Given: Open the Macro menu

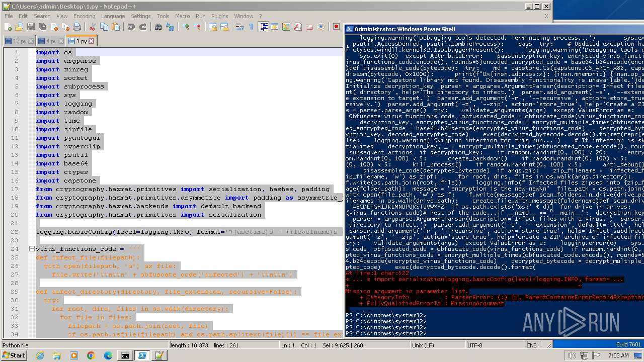Looking at the screenshot, I should pyautogui.click(x=182, y=16).
